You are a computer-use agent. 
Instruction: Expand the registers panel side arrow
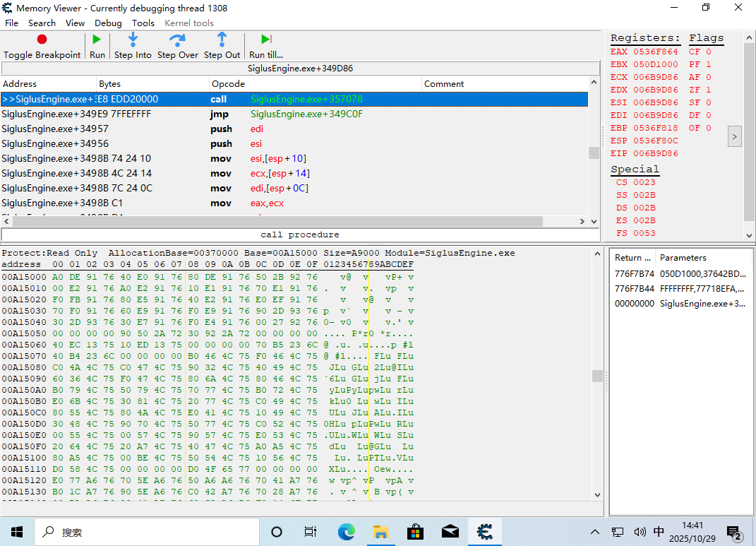[x=734, y=136]
